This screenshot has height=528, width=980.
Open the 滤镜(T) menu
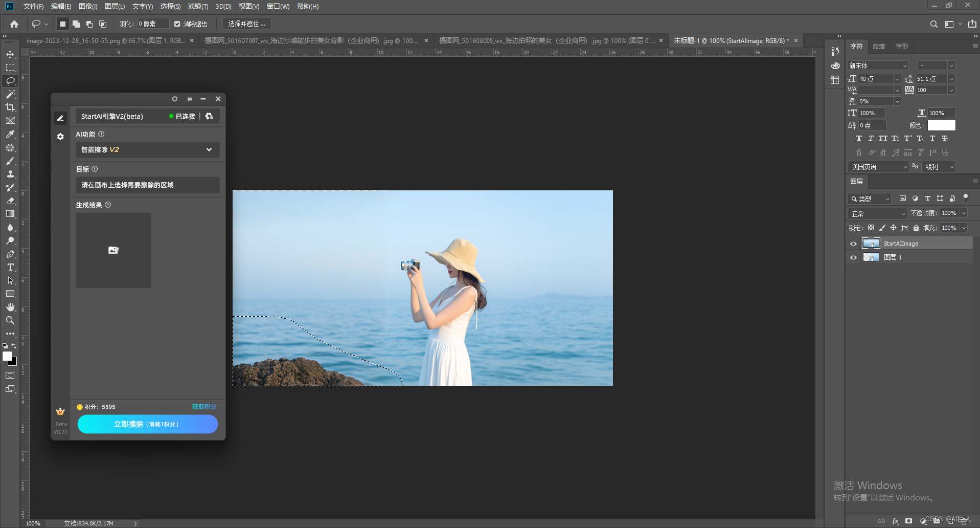click(198, 6)
